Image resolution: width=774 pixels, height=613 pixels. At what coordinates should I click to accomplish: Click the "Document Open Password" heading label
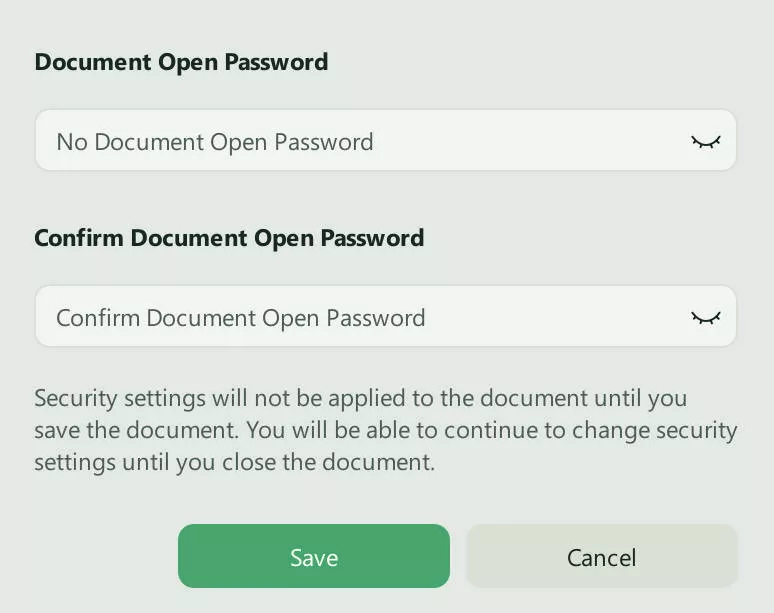(x=181, y=62)
